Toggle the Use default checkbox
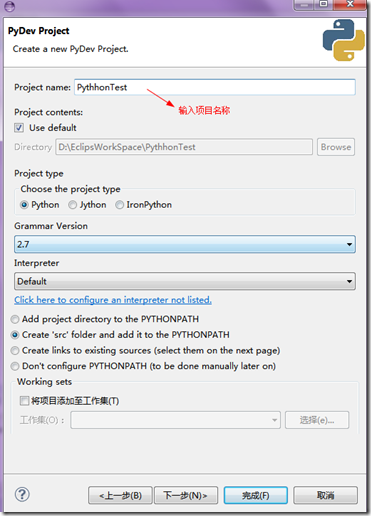 click(x=19, y=128)
